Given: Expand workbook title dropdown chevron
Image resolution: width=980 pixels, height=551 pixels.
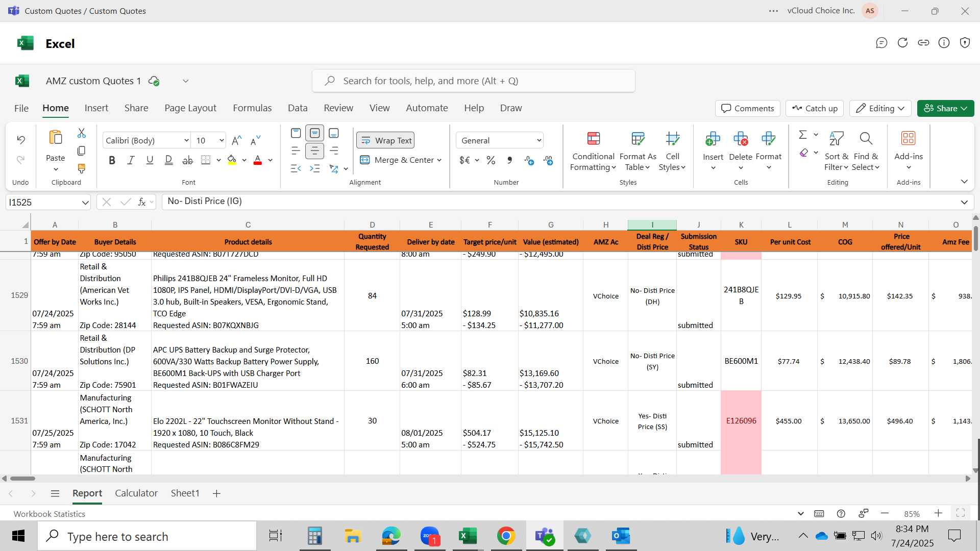Looking at the screenshot, I should point(186,81).
